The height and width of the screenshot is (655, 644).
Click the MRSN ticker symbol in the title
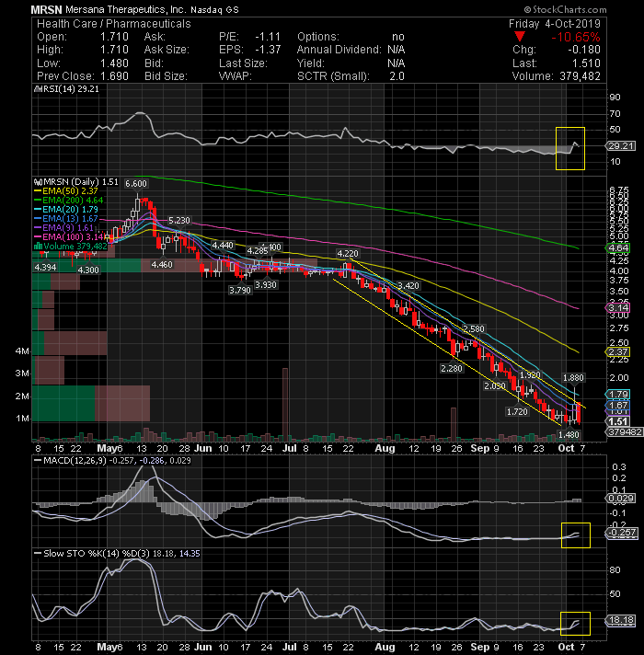46,9
